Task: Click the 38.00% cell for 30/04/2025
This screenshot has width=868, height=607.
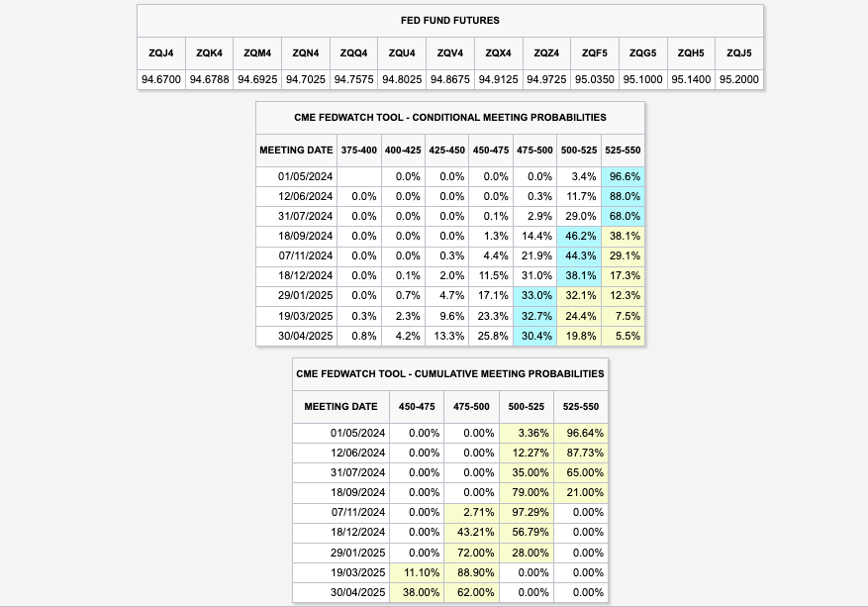Action: click(x=417, y=592)
